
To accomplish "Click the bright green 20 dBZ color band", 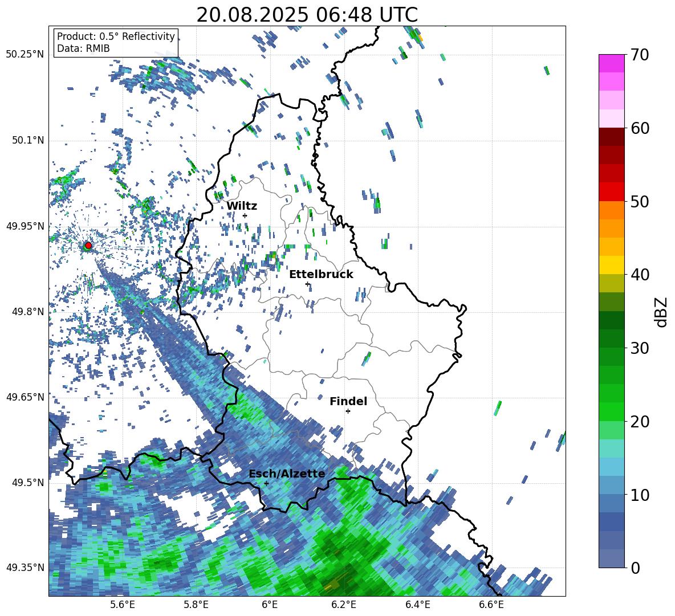I will click(x=611, y=411).
